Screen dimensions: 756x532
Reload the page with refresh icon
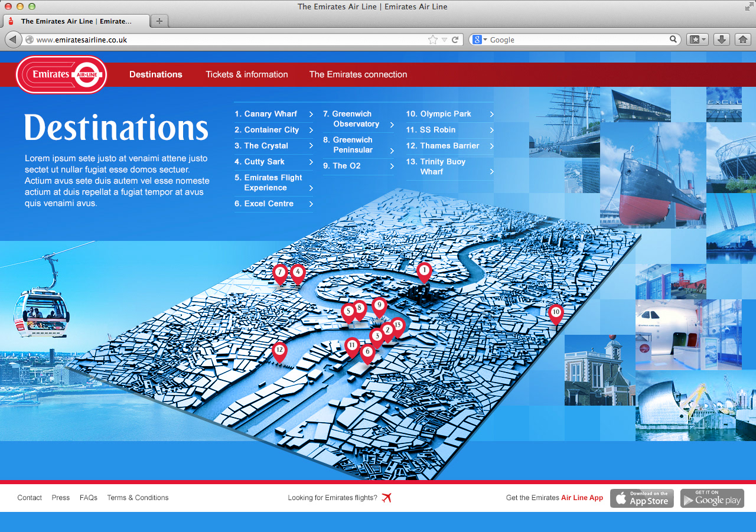point(455,40)
